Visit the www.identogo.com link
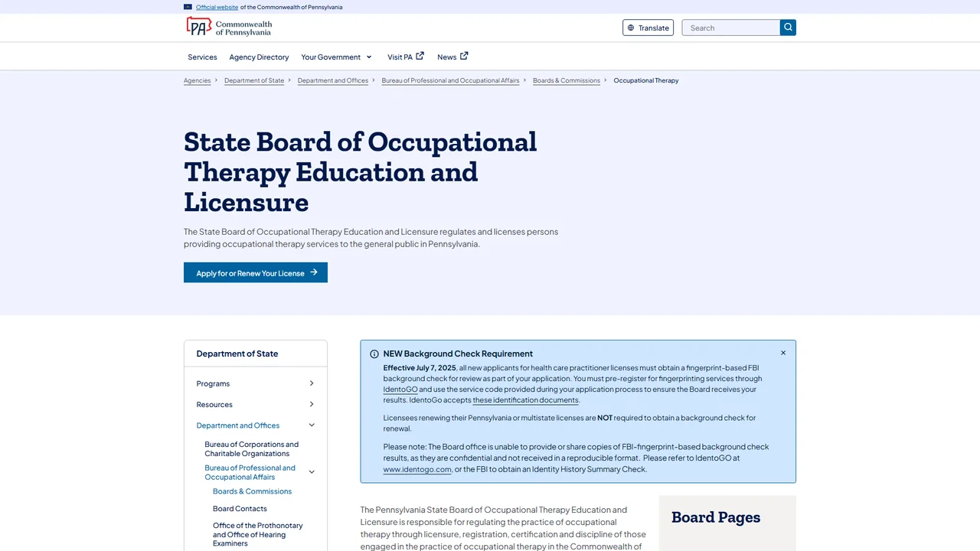 point(417,469)
